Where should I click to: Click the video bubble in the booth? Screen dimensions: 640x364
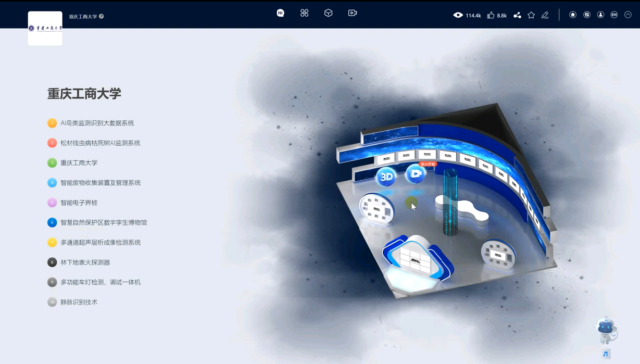point(416,175)
